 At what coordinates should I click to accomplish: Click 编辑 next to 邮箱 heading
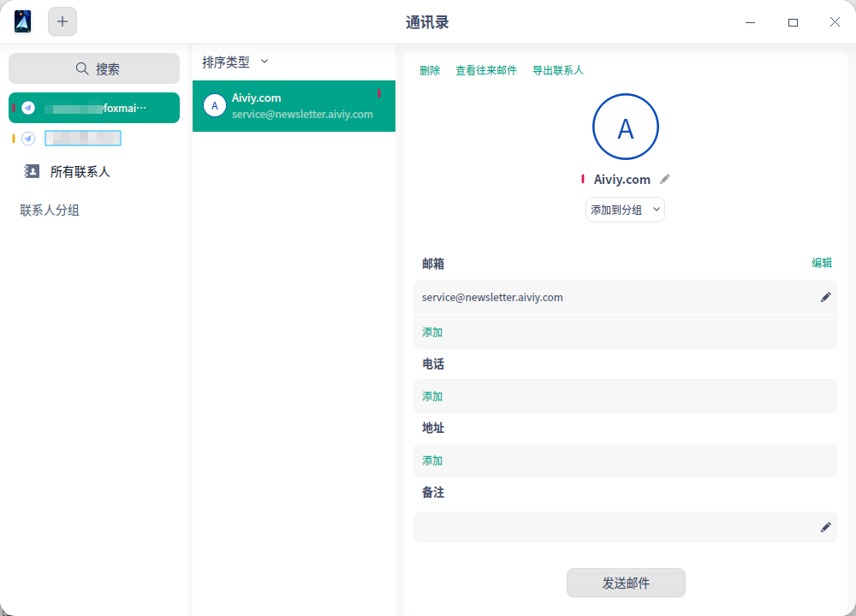pos(821,264)
